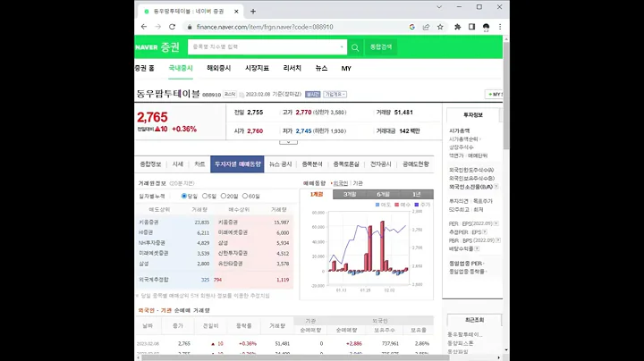644x361 pixels.
Task: Open the 최근조회 side panel tab
Action: [474, 320]
